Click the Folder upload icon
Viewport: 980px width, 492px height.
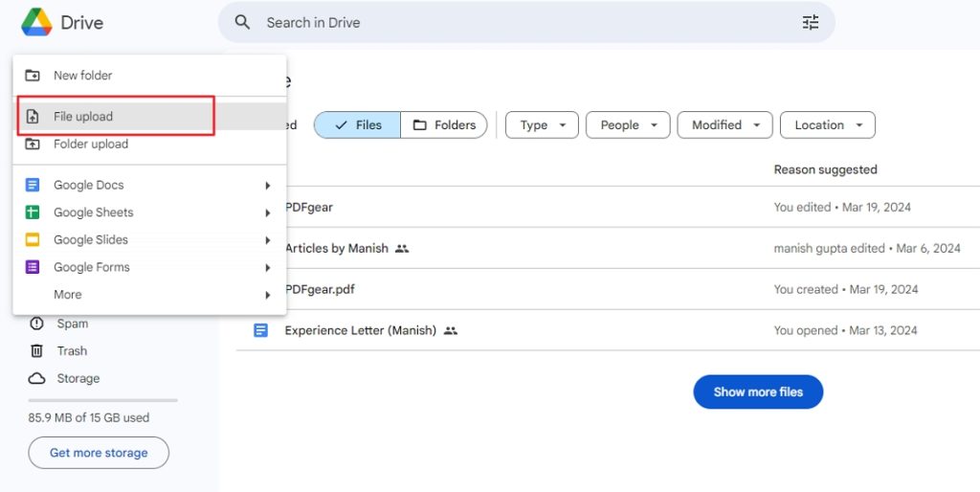click(x=33, y=145)
